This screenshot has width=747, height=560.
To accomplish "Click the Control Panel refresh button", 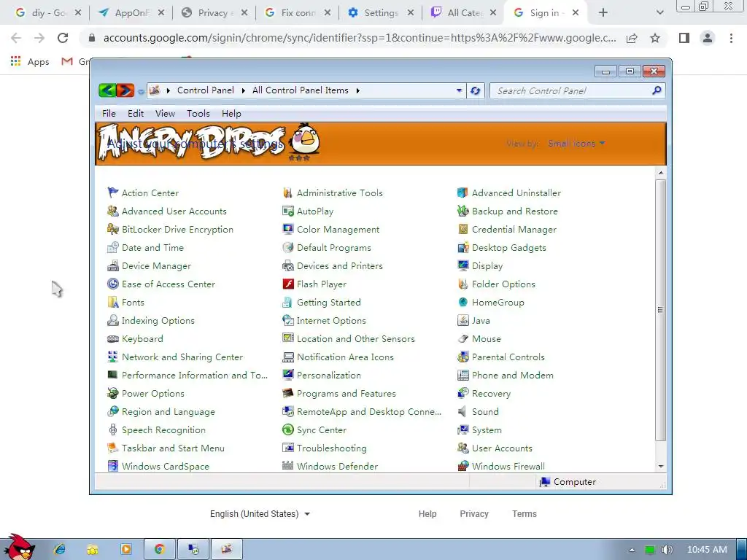I will 475,90.
